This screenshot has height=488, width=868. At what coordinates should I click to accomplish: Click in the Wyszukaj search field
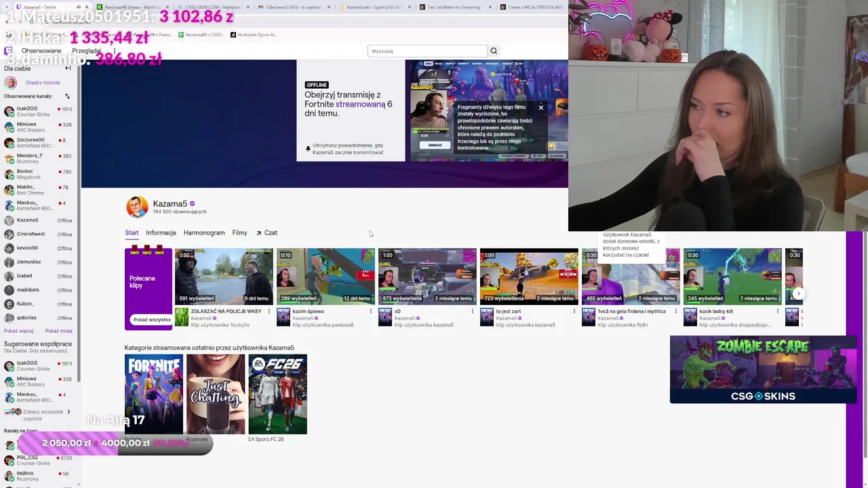(x=427, y=51)
